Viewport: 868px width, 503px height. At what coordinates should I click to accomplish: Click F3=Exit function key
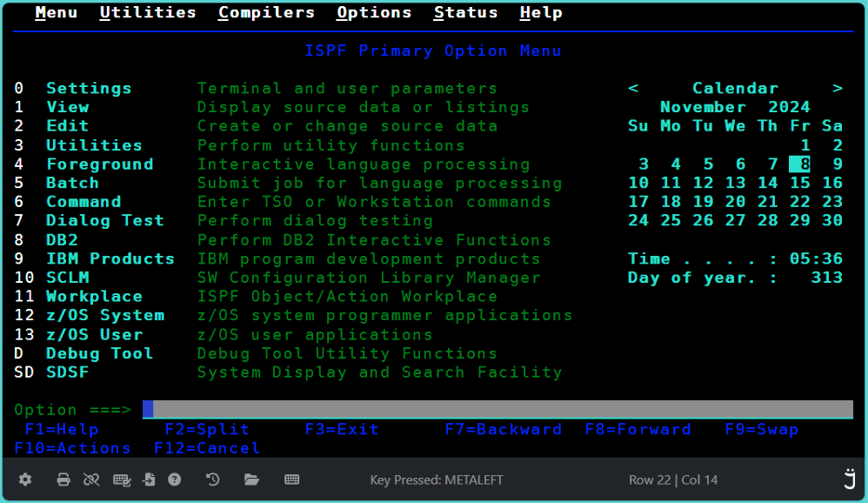(x=342, y=429)
